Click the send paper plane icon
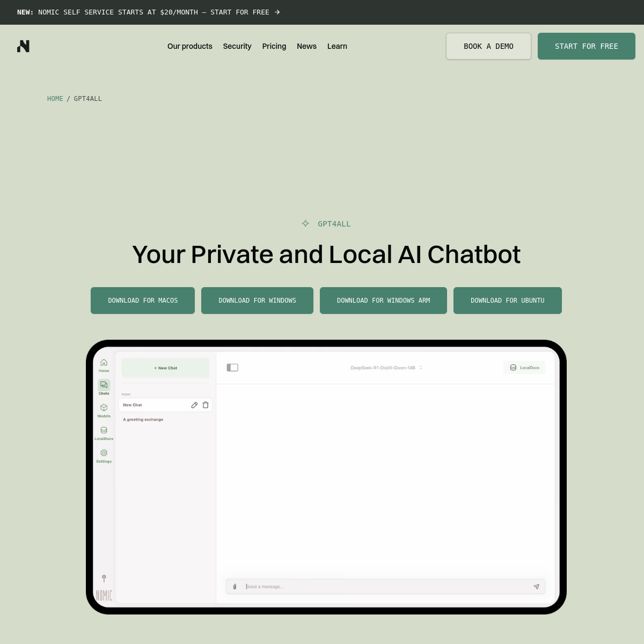The image size is (644, 644). [x=536, y=587]
